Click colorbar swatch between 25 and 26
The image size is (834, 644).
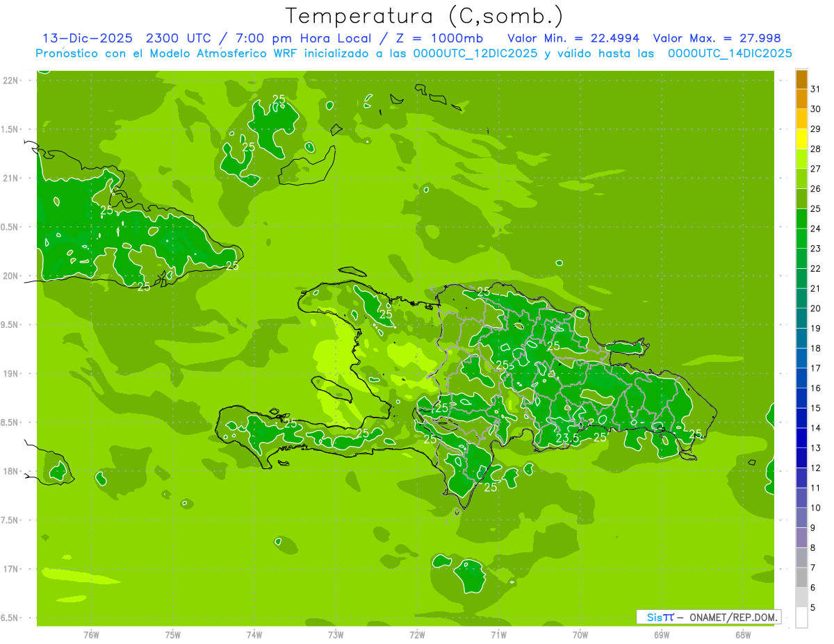(801, 199)
